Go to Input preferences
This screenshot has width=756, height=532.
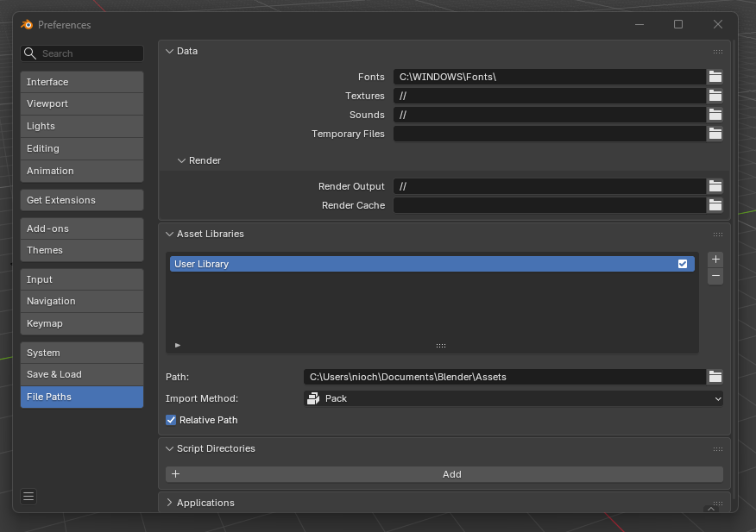(x=82, y=279)
